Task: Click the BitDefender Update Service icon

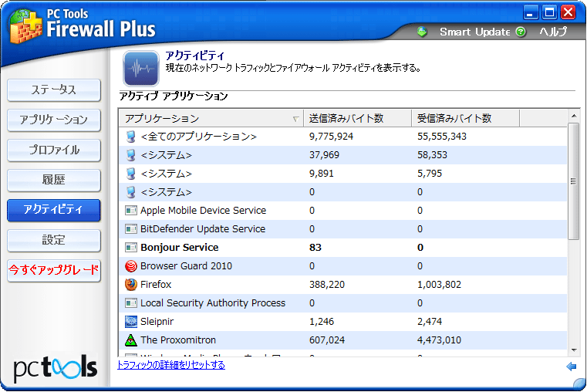Action: (130, 228)
